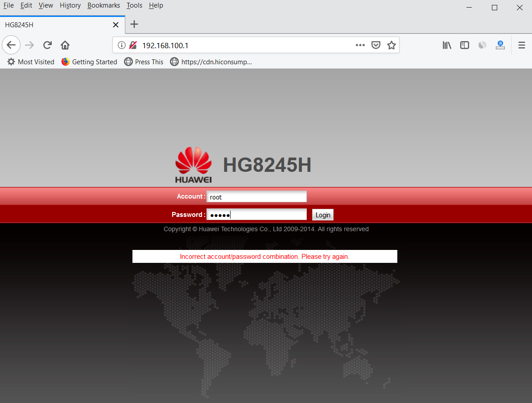The height and width of the screenshot is (403, 532).
Task: Click the Huawei copyright notice text
Action: tap(266, 229)
